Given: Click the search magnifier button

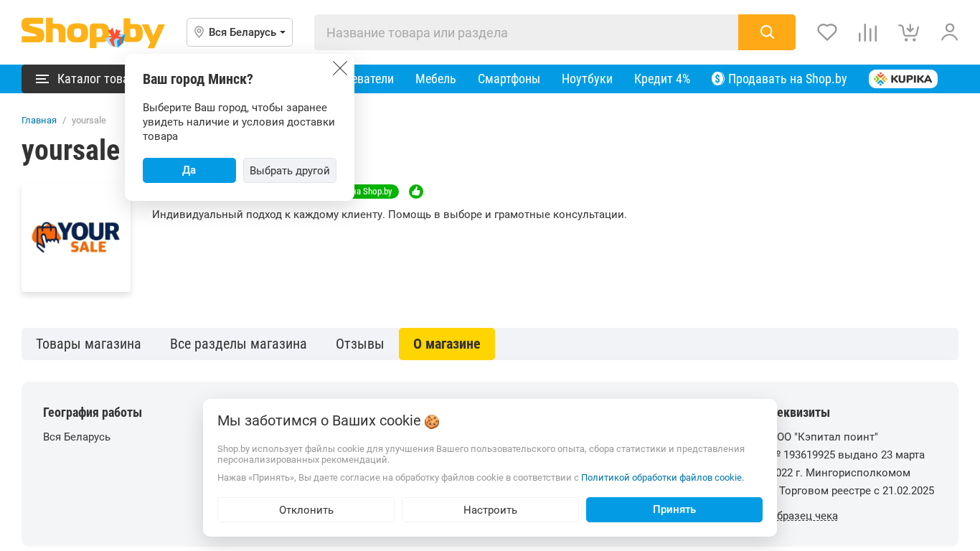Looking at the screenshot, I should point(766,32).
